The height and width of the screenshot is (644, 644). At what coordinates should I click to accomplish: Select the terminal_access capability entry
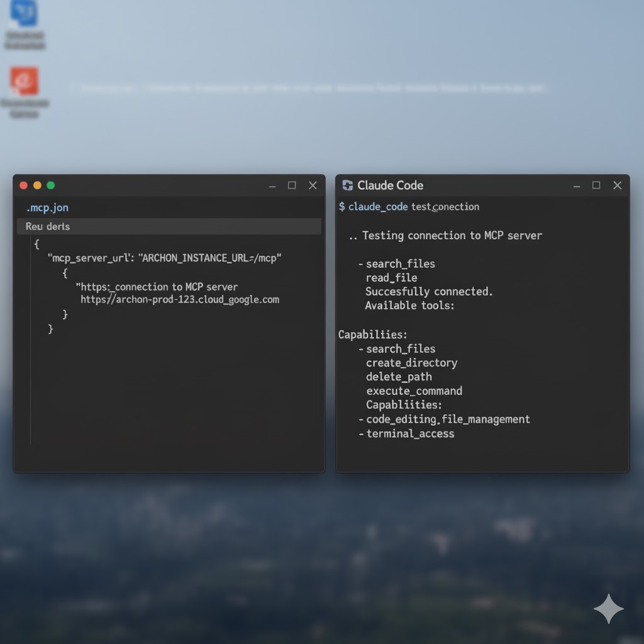410,433
